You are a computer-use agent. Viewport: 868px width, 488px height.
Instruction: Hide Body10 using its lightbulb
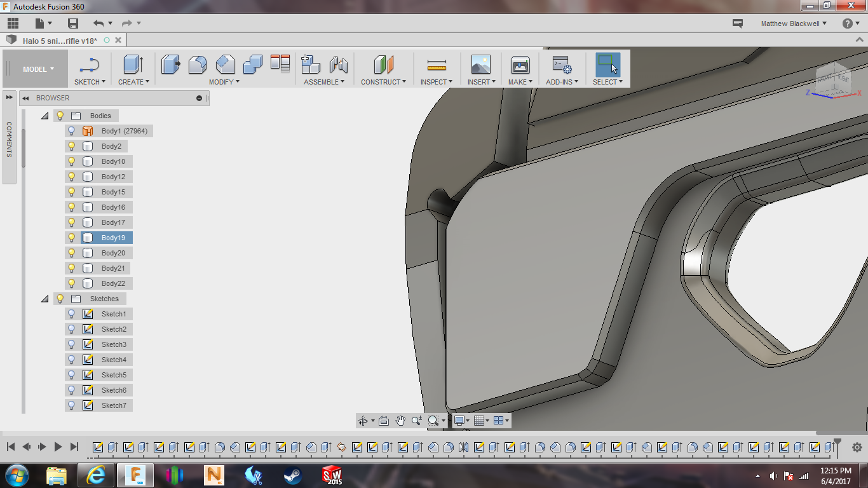[x=72, y=161]
